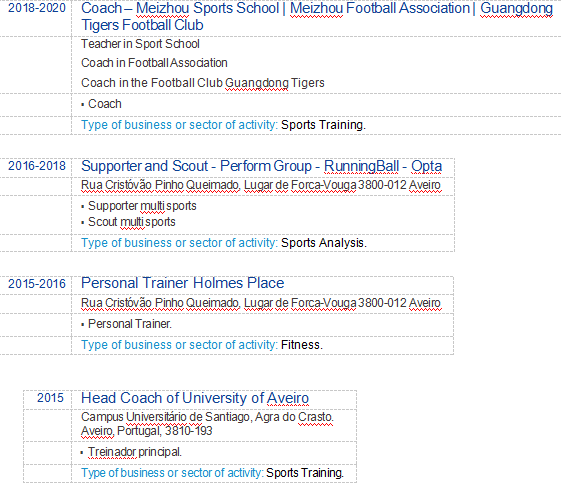Click the 2018-2020 date cell
This screenshot has width=562, height=490.
tap(37, 8)
